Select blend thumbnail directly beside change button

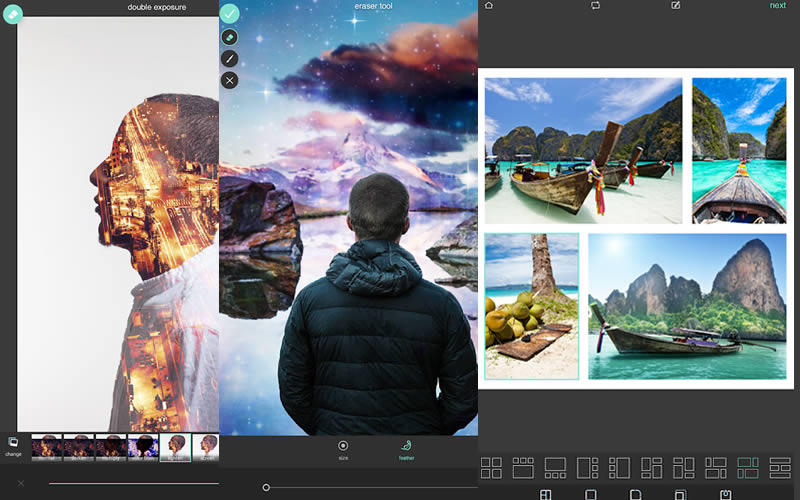46,447
